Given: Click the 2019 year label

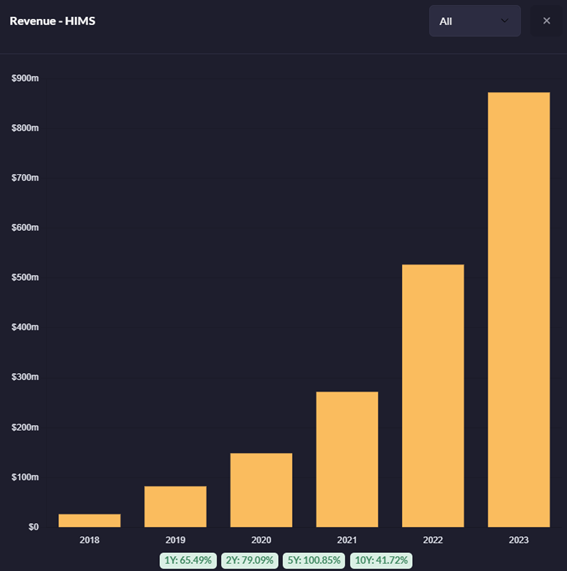Looking at the screenshot, I should 175,540.
